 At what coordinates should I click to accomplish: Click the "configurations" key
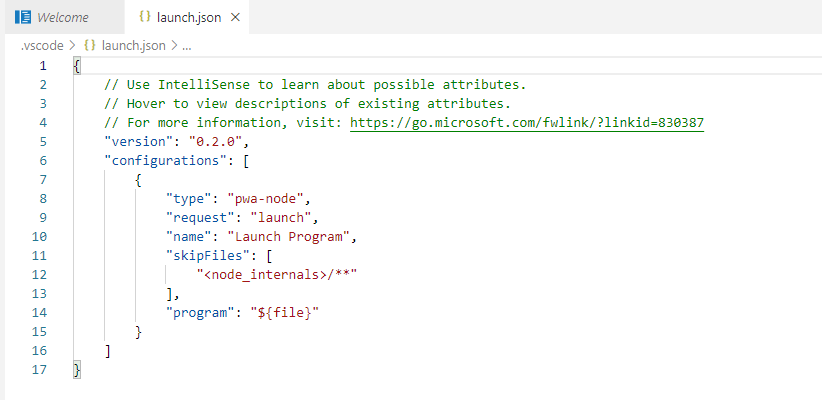click(x=168, y=161)
